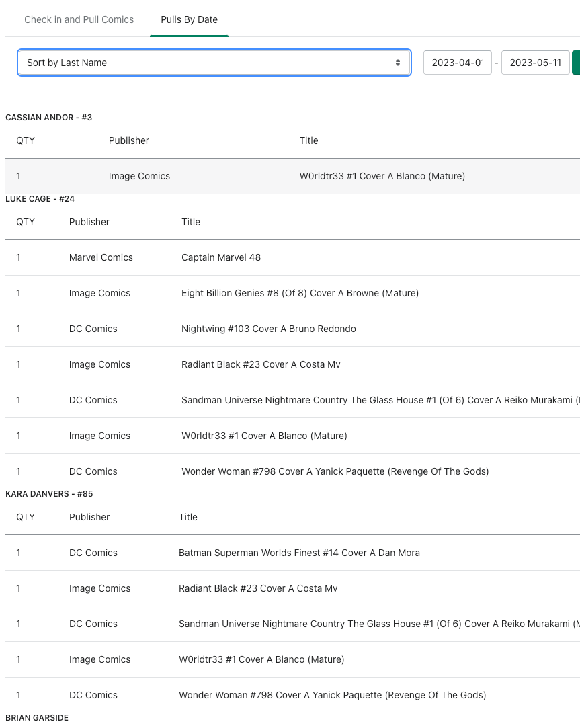Image resolution: width=580 pixels, height=728 pixels.
Task: Click Image Comics in Eight Billion Genies row
Action: pos(100,294)
